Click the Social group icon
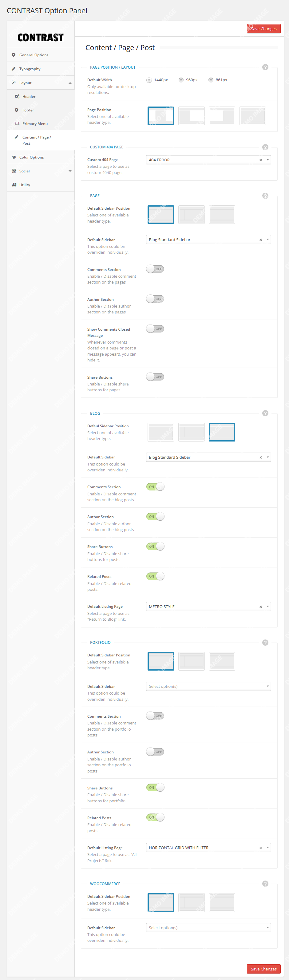 pyautogui.click(x=14, y=171)
